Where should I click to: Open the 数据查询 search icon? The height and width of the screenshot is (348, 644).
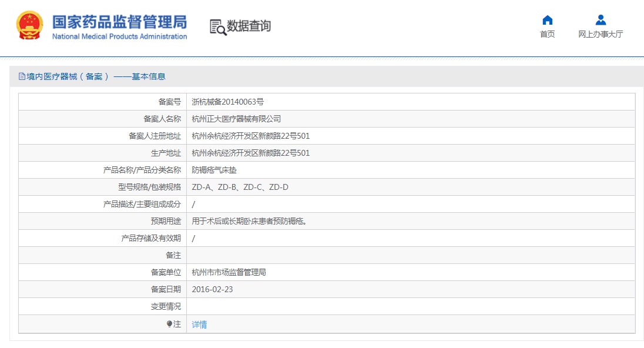217,27
